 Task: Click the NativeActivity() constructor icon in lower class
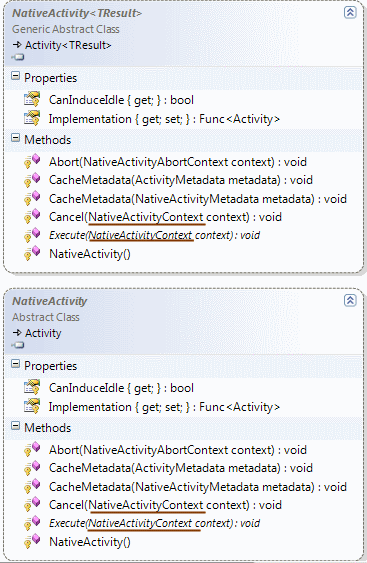coord(32,541)
